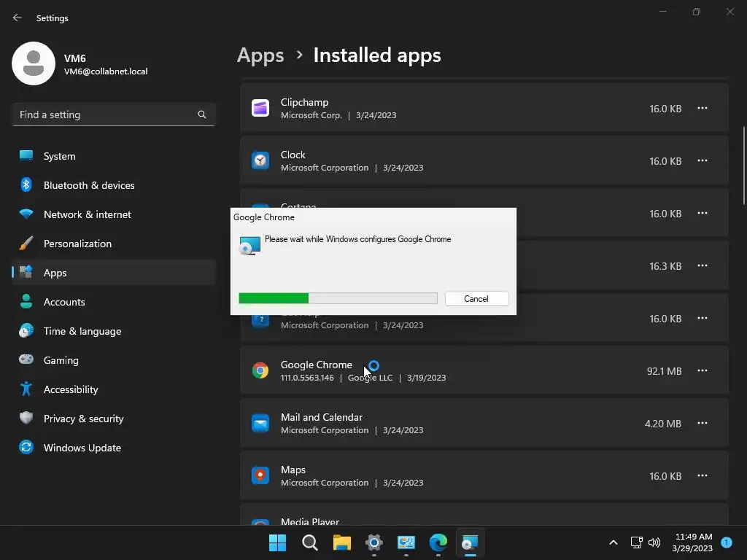This screenshot has width=747, height=560.
Task: Open more options for Maps
Action: [703, 475]
